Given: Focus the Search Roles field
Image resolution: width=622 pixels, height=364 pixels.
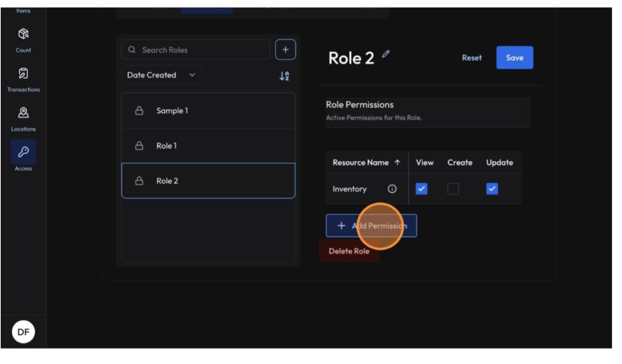Looking at the screenshot, I should (x=195, y=49).
